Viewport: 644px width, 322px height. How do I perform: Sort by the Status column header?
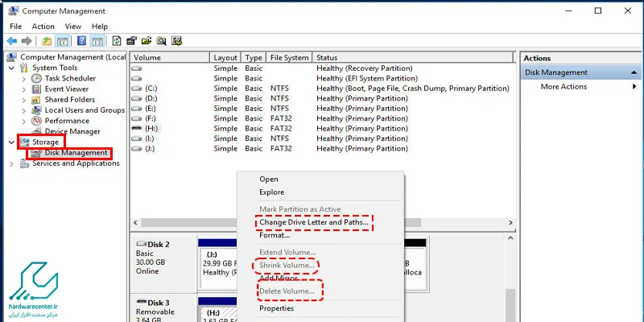pos(413,57)
